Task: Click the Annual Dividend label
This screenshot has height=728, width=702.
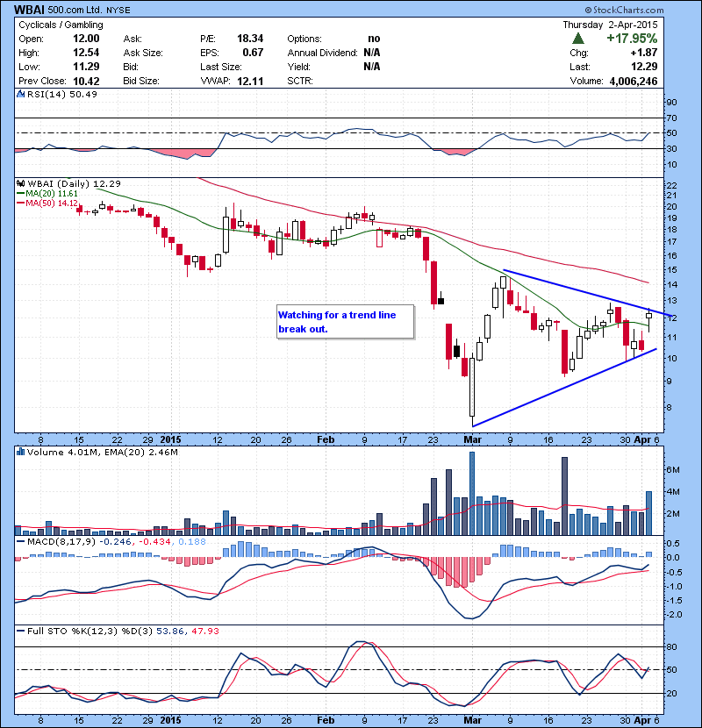Action: point(322,53)
